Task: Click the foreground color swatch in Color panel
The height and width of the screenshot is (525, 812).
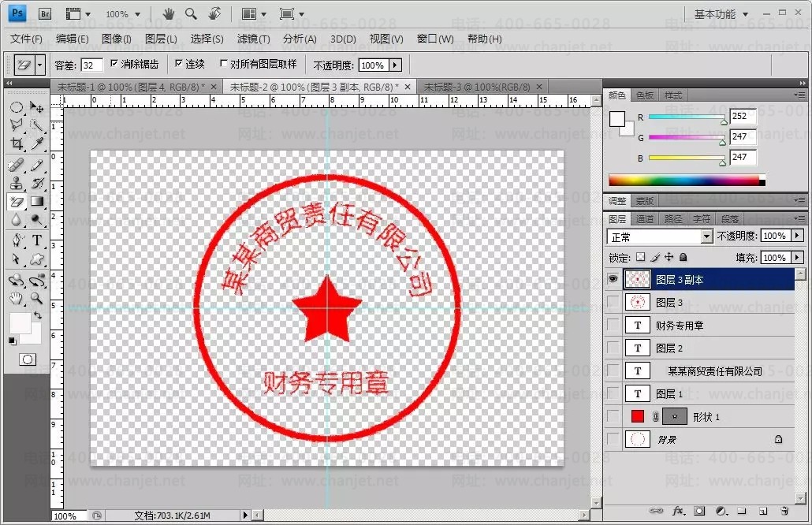Action: pos(616,119)
